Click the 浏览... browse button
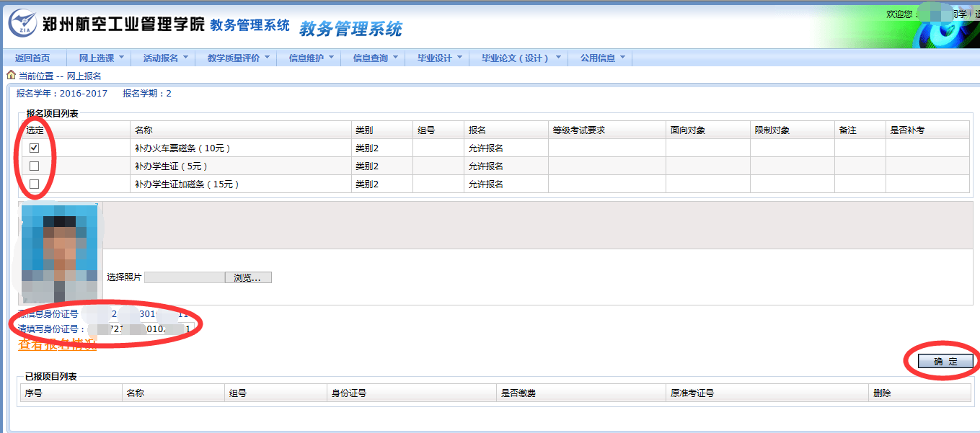The width and height of the screenshot is (980, 433). (x=248, y=277)
